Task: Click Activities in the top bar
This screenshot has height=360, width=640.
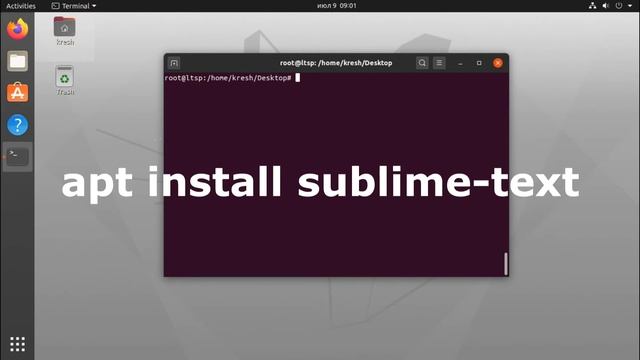Action: coord(21,6)
